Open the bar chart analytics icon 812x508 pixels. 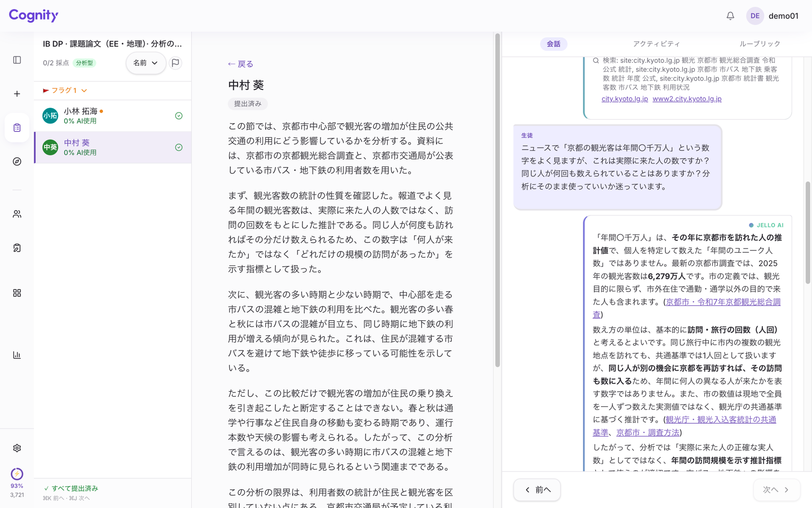click(x=17, y=355)
